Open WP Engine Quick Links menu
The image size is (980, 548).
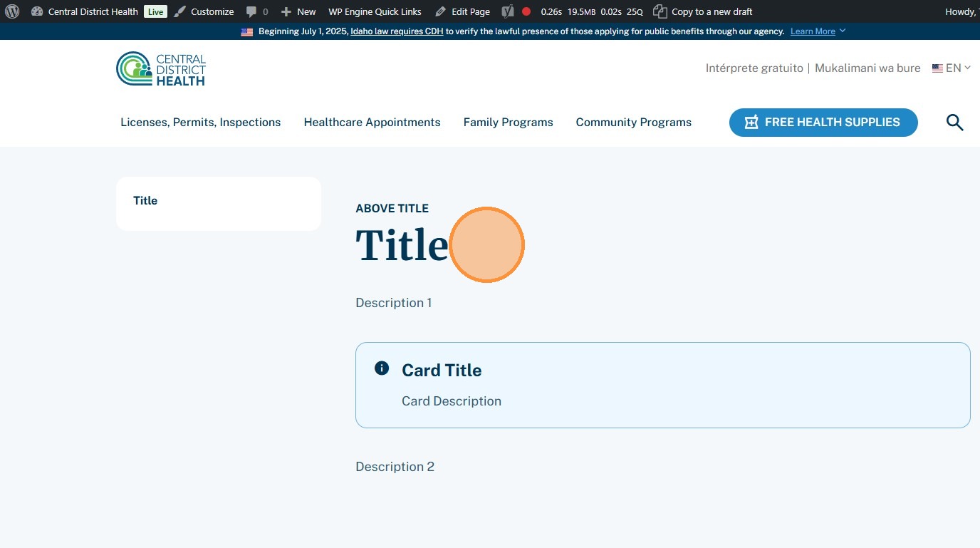pyautogui.click(x=375, y=11)
